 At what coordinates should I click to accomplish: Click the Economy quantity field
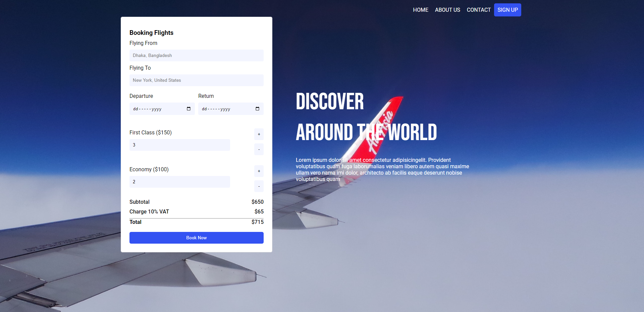(179, 182)
